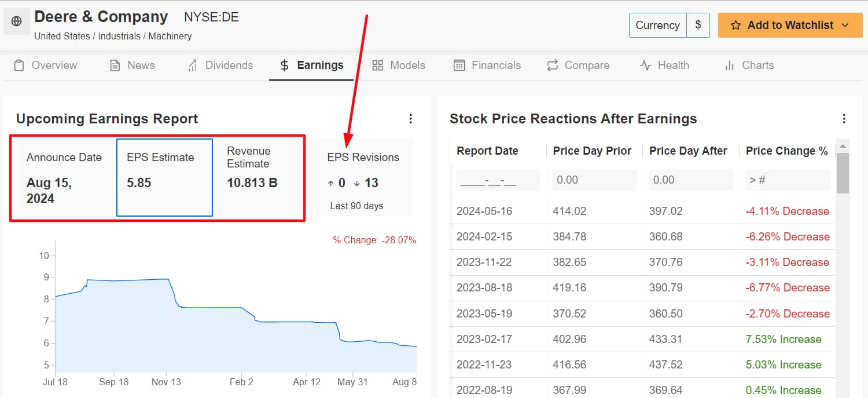Open the Compare tab
This screenshot has width=868, height=398.
coord(578,65)
